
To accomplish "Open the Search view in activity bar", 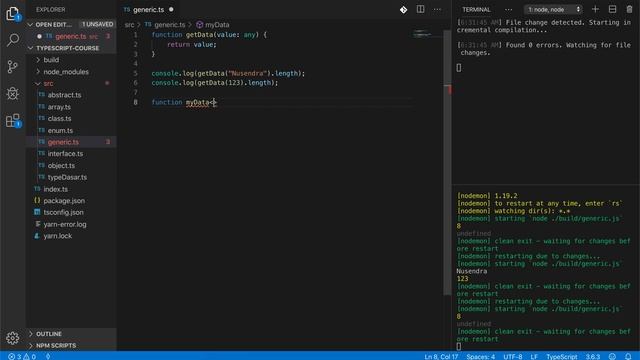I will point(13,40).
